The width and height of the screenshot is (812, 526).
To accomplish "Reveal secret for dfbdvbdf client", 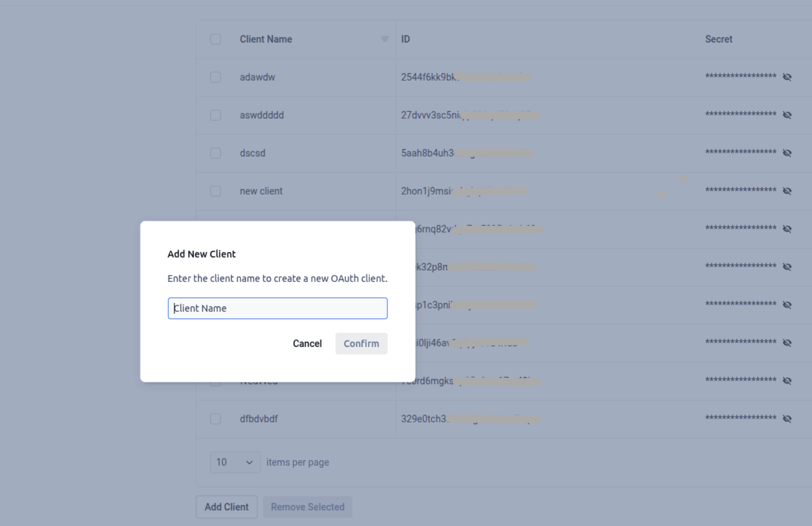I will pos(787,419).
